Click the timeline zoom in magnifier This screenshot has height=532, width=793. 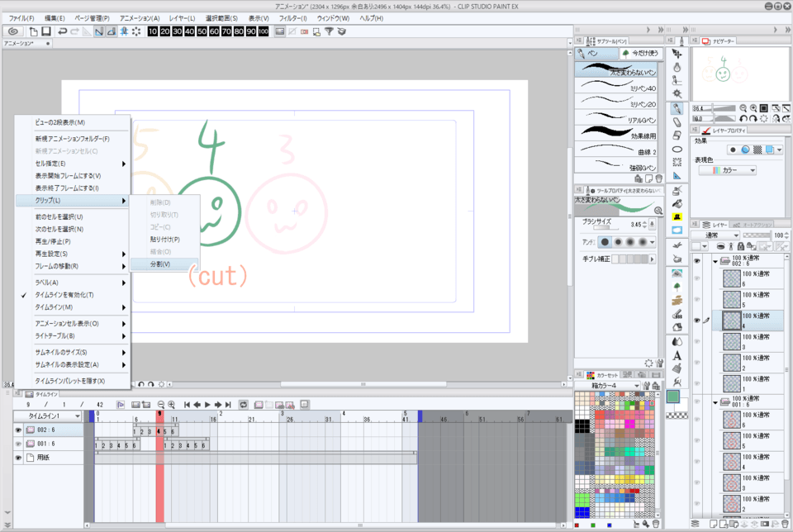click(x=172, y=405)
